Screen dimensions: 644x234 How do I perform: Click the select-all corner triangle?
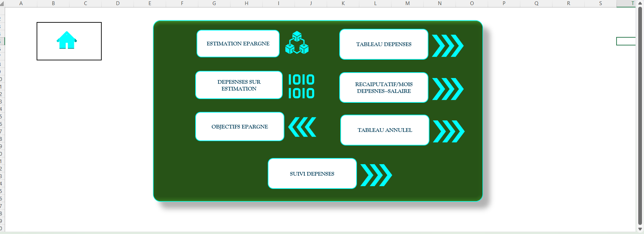click(x=2, y=3)
